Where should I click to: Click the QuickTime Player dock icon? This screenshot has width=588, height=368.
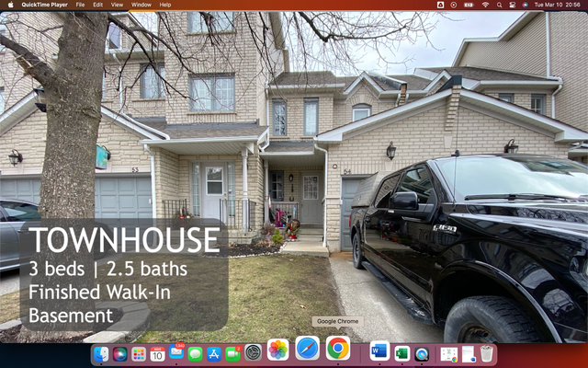coord(422,353)
